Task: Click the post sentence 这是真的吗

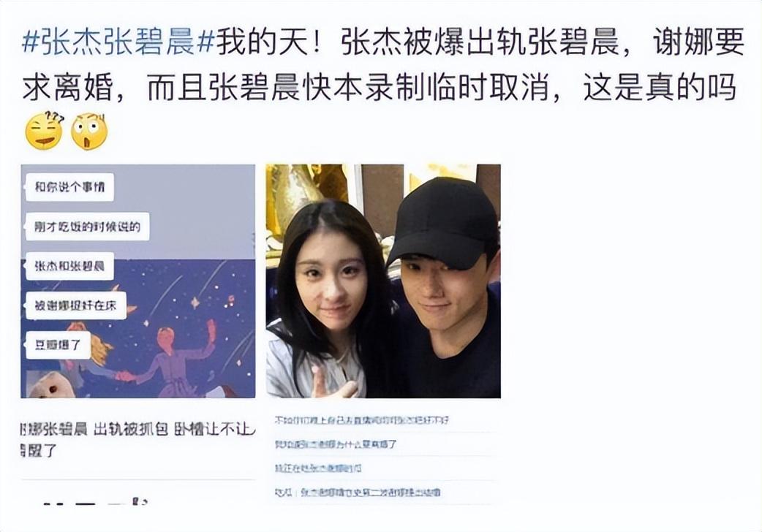Action: tap(660, 88)
